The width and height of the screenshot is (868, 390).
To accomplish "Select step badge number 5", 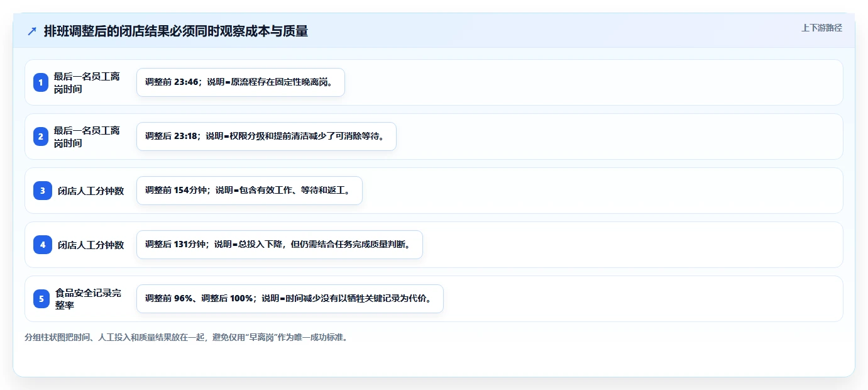I will point(41,299).
